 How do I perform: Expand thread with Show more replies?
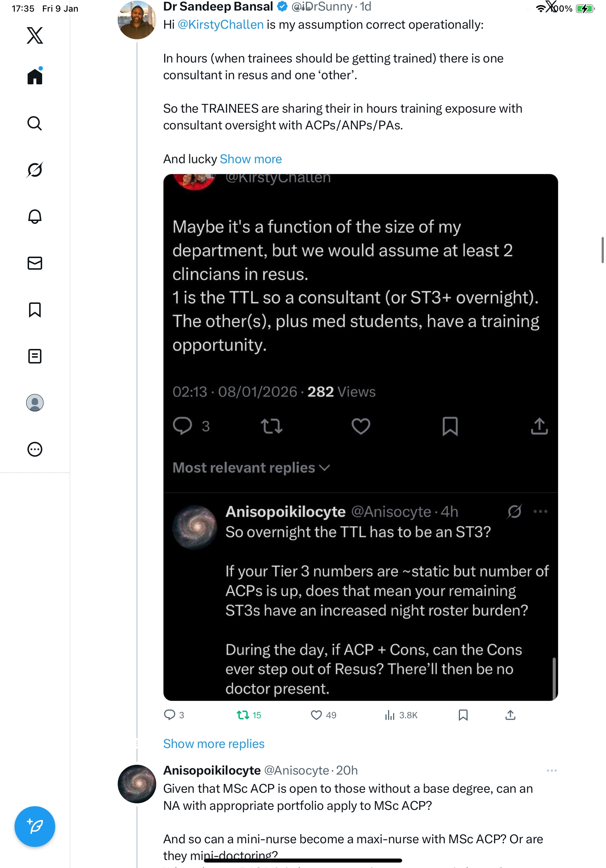click(x=214, y=744)
